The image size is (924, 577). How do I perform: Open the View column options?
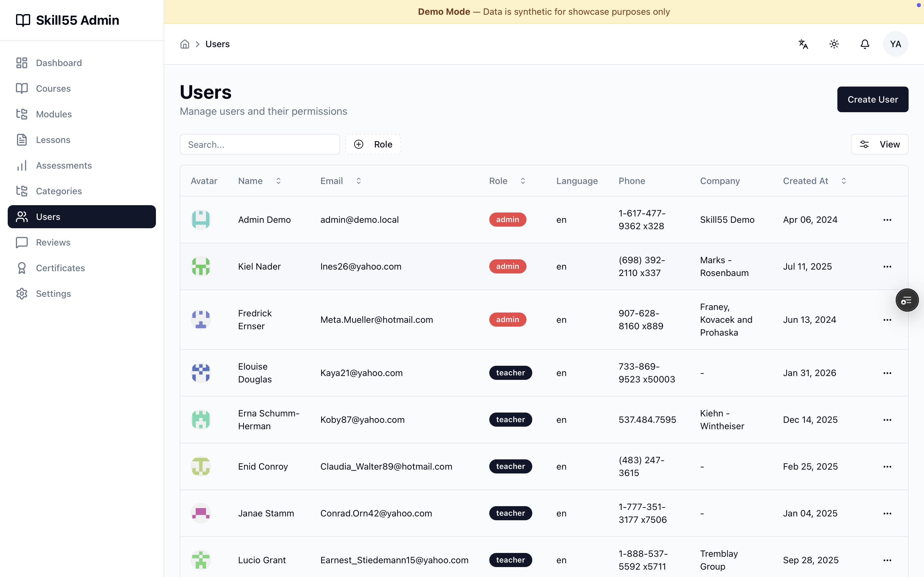(x=879, y=144)
